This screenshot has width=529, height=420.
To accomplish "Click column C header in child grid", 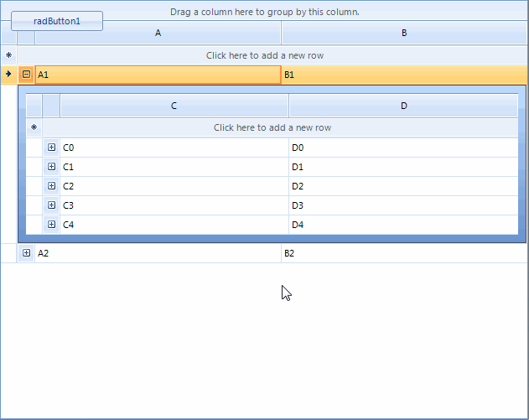I will (x=174, y=106).
